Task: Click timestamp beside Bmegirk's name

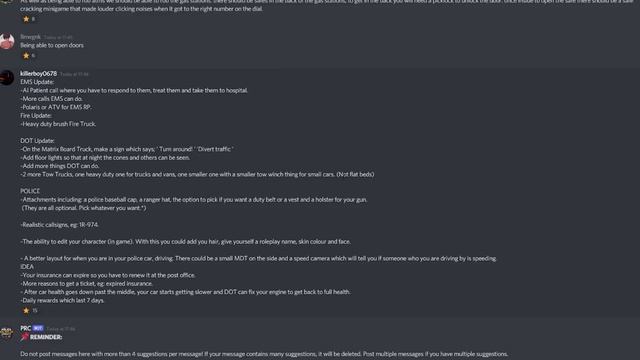Action: 58,37
